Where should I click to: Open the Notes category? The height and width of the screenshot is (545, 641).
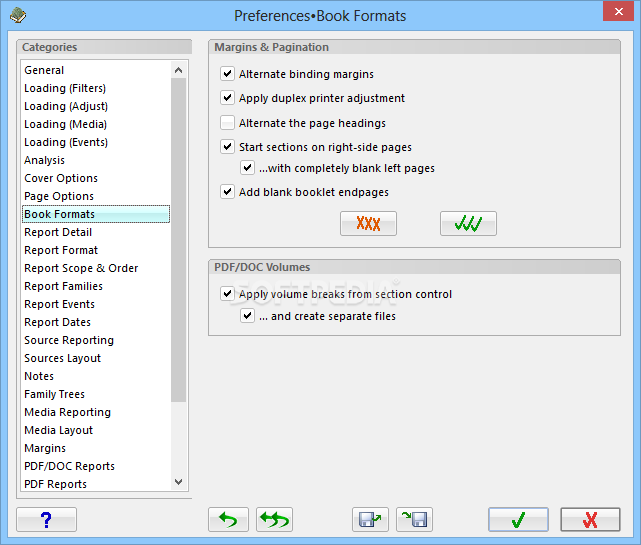coord(96,376)
